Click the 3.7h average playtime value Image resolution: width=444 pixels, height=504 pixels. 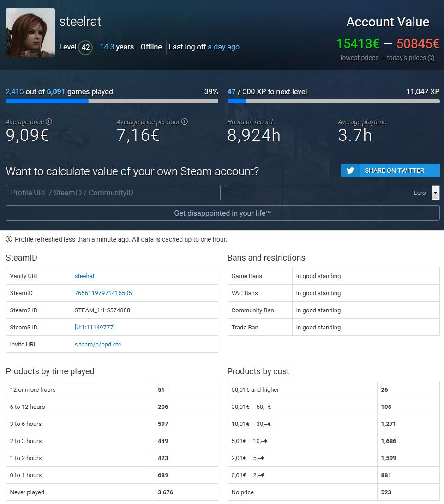click(x=355, y=135)
